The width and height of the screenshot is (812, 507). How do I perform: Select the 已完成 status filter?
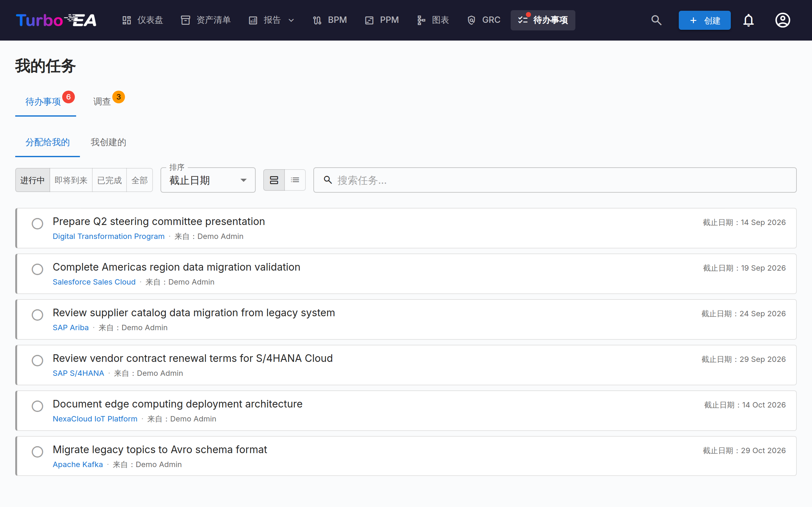pos(109,180)
